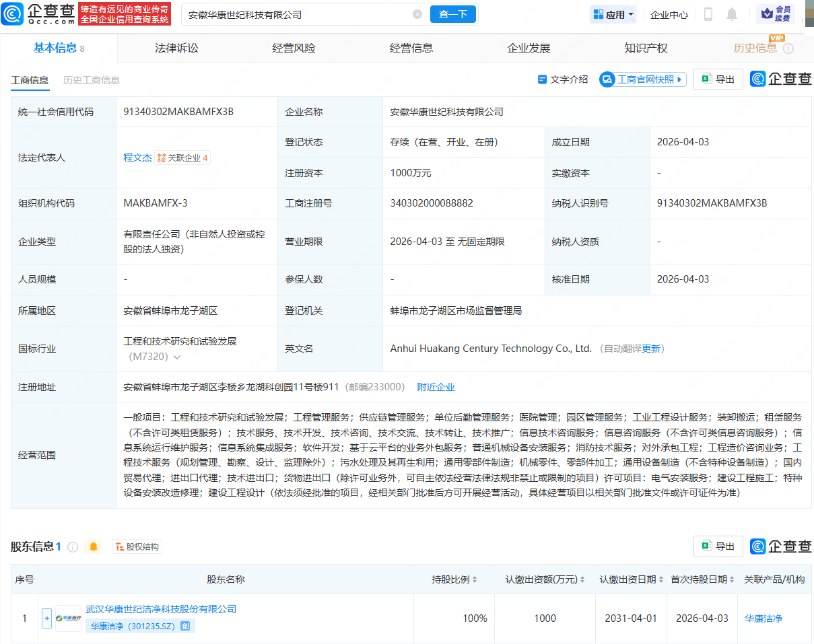Open the 应用 applications dropdown
Screen dimensions: 814x644
(x=613, y=14)
